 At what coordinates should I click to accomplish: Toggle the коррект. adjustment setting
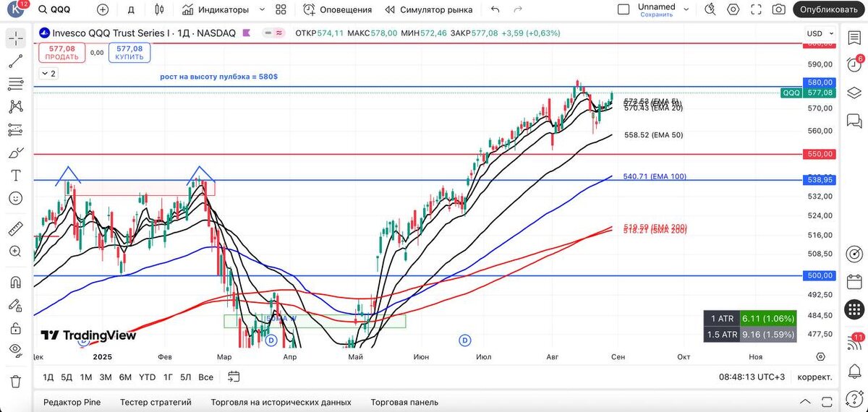point(814,377)
